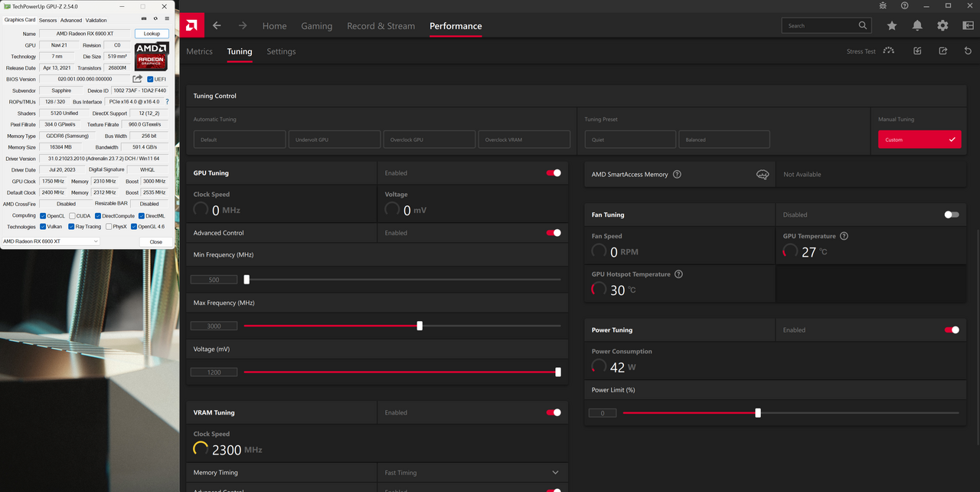Image resolution: width=980 pixels, height=492 pixels.
Task: Turn off the Power Tuning toggle
Action: pos(952,330)
